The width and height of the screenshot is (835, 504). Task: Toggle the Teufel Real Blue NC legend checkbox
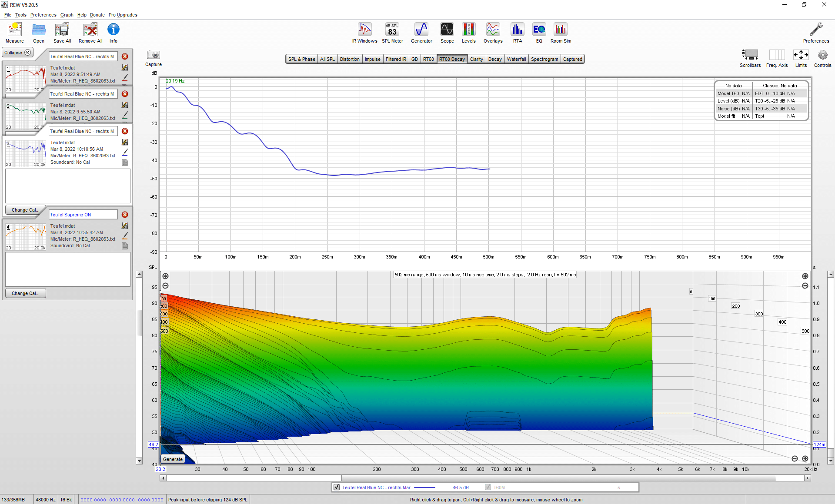(x=337, y=487)
